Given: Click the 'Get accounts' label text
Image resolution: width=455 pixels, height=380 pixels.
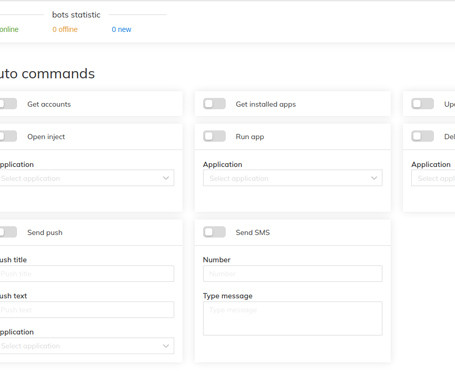Looking at the screenshot, I should 49,104.
